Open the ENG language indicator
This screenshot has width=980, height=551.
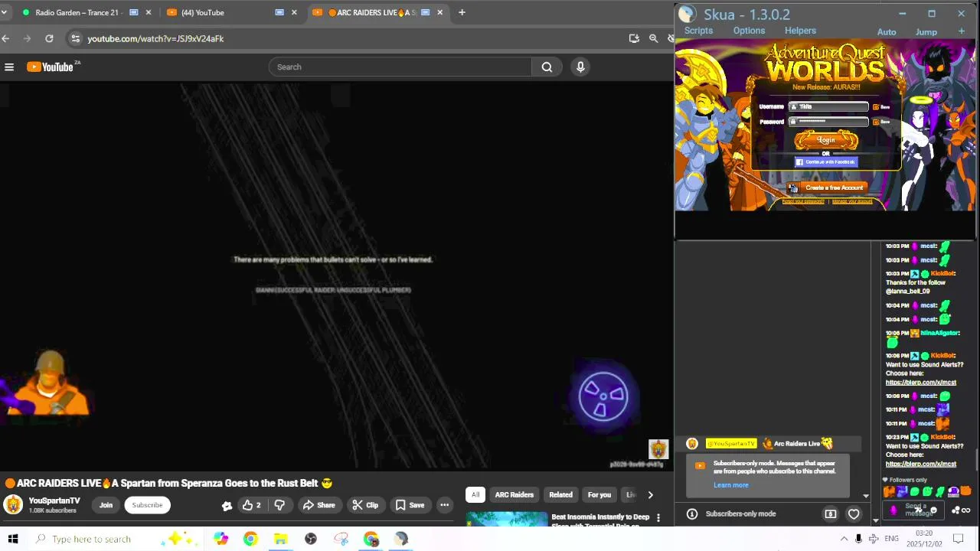(891, 539)
